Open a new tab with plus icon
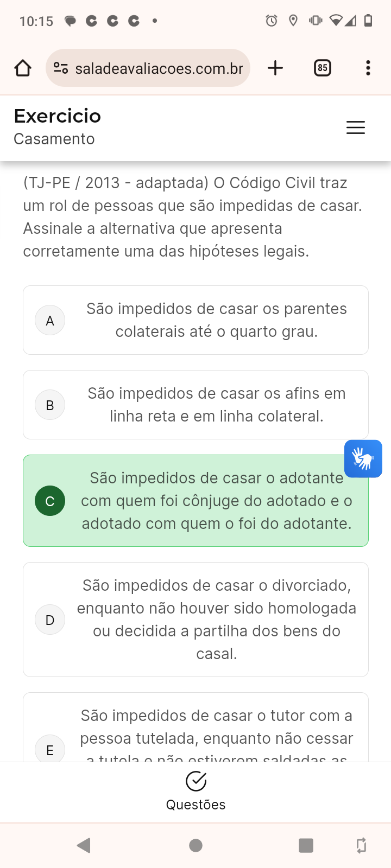Viewport: 391px width, 868px height. [x=275, y=68]
